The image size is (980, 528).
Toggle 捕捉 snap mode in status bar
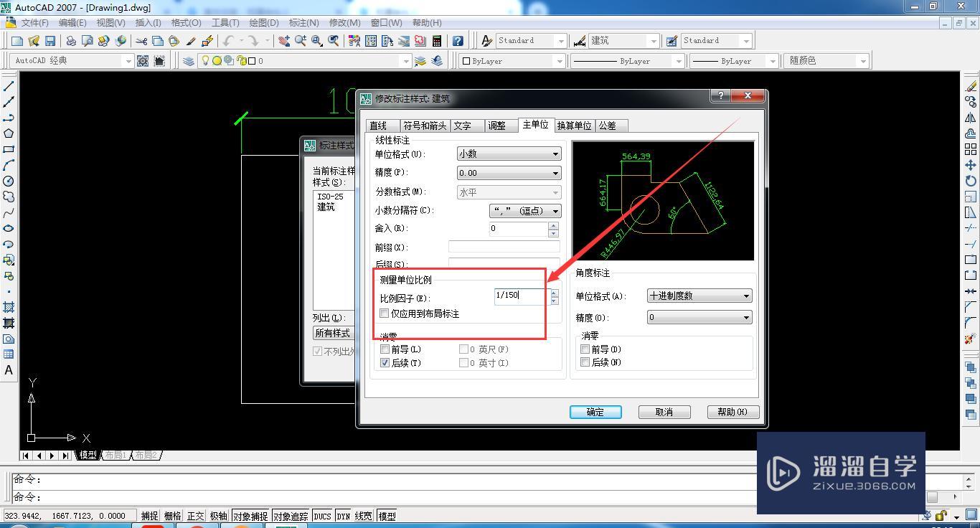coord(150,516)
